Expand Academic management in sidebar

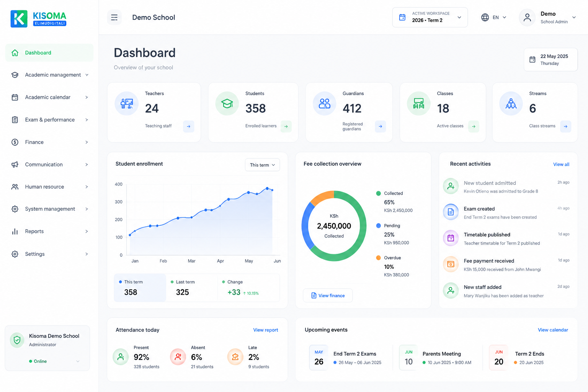pos(49,75)
